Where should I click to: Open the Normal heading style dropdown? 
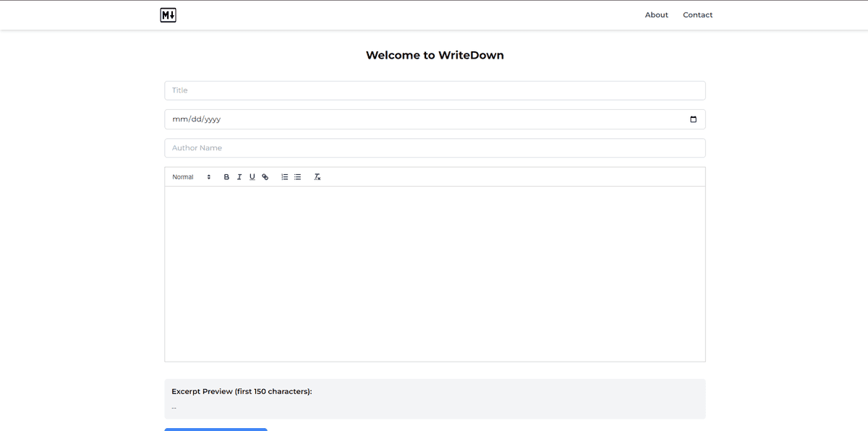192,177
